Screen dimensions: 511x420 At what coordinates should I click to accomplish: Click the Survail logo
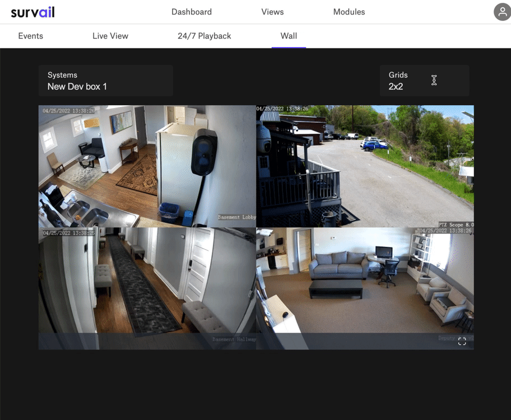(32, 12)
